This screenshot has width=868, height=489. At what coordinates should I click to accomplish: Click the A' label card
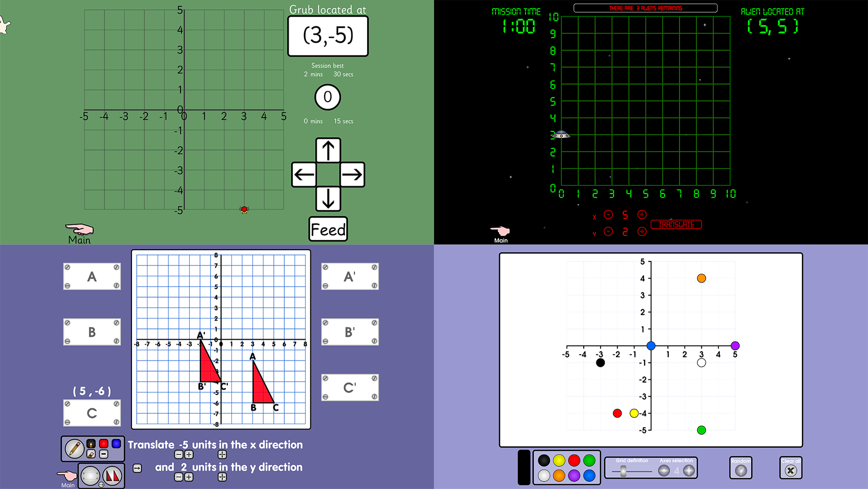350,276
